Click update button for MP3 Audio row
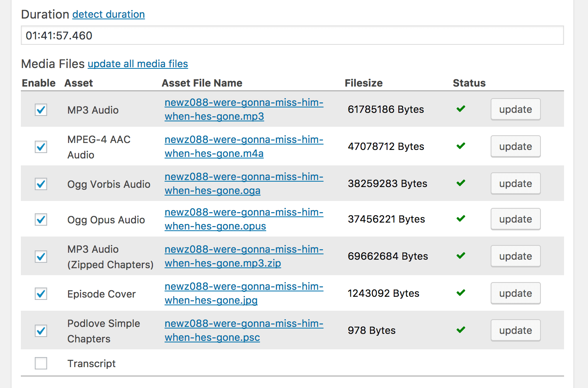This screenshot has height=388, width=588. [x=515, y=109]
